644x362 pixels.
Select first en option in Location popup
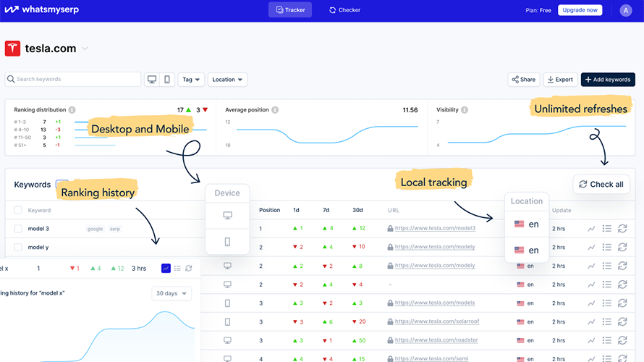(527, 224)
